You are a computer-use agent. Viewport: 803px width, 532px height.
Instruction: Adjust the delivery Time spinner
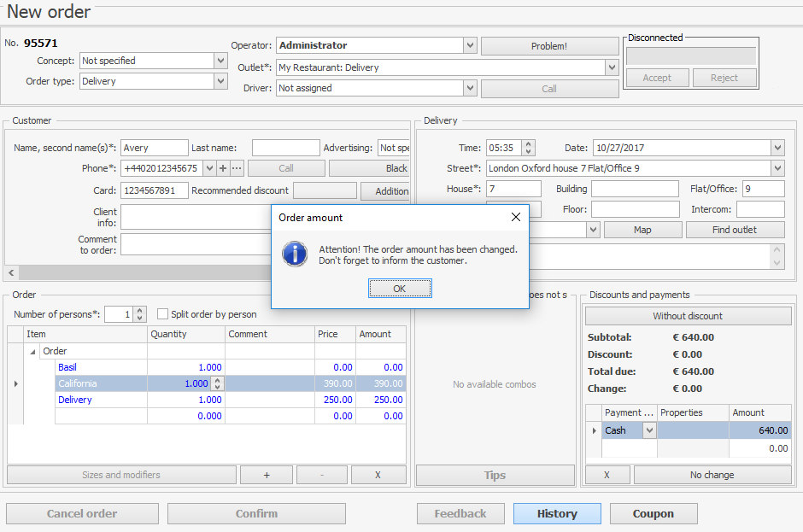click(x=528, y=148)
